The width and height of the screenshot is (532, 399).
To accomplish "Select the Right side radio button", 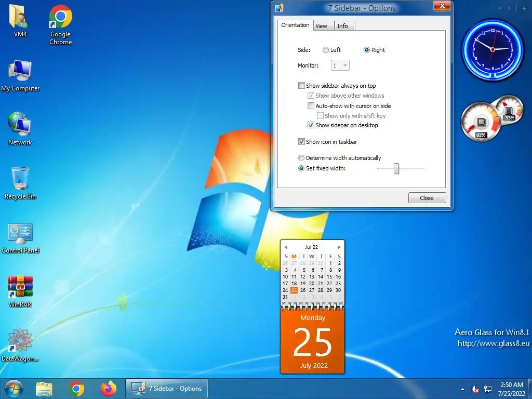I will tap(366, 50).
